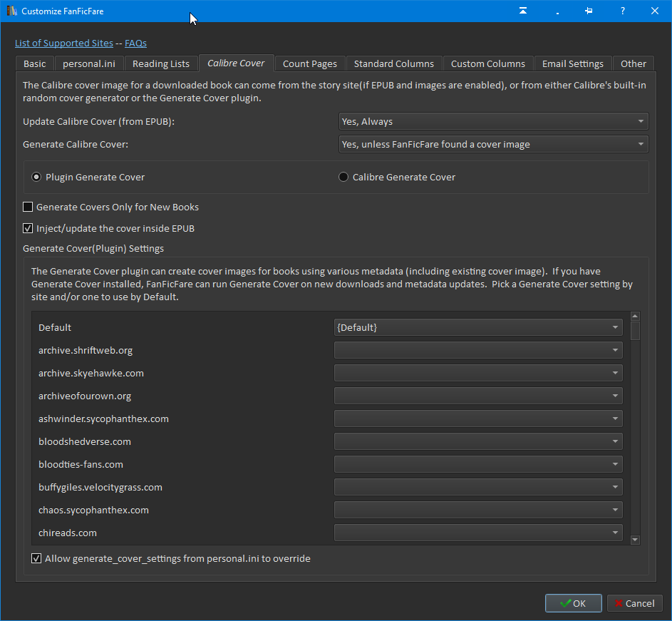
Task: Click the archiveofourown.org site label
Action: (x=85, y=396)
